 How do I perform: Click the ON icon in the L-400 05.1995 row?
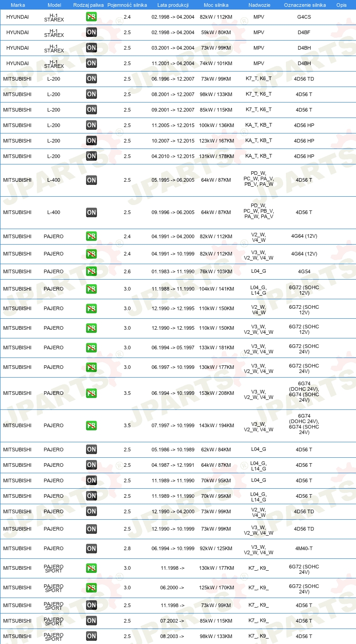pos(92,180)
